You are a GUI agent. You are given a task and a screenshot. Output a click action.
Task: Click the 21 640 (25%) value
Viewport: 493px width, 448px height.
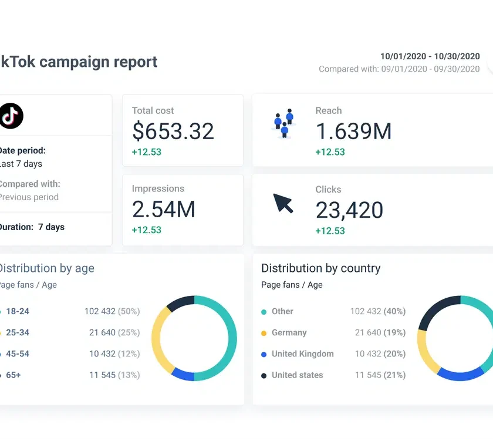[x=114, y=332]
